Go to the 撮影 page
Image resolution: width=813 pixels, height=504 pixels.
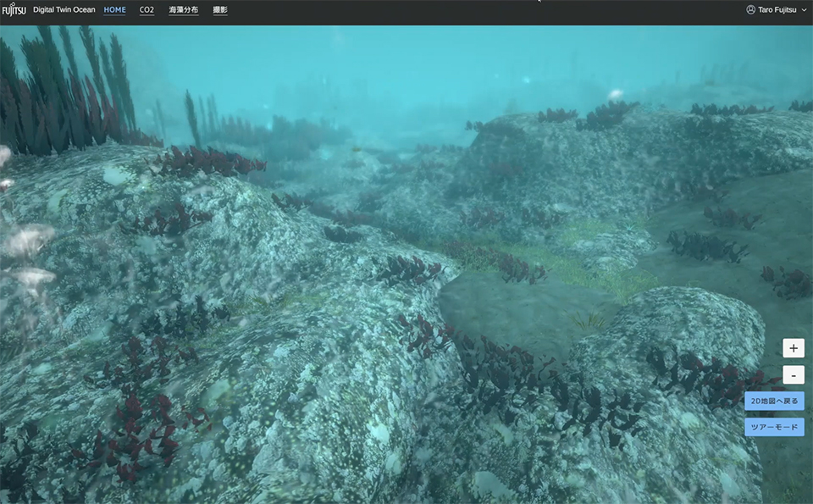tap(220, 10)
